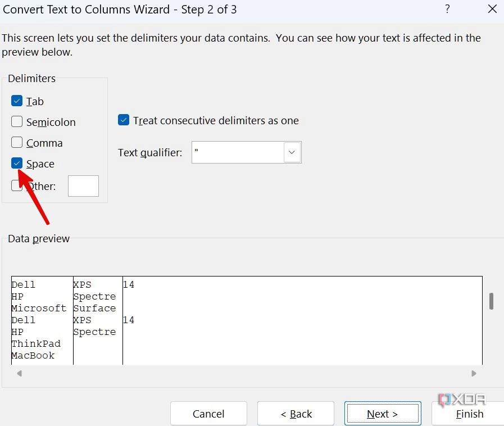
Task: Click the Next button
Action: [383, 413]
